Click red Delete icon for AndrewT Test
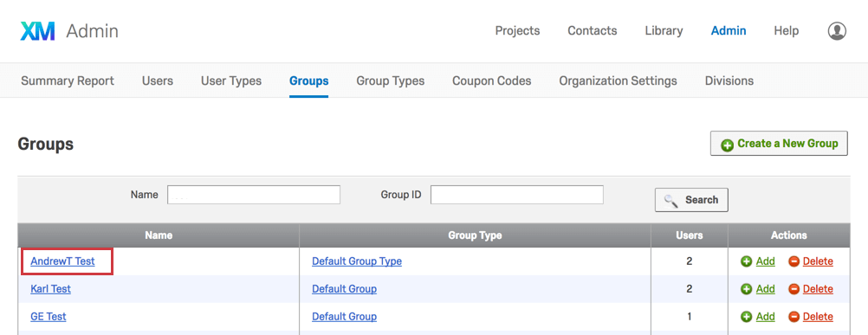The width and height of the screenshot is (868, 335). [x=794, y=261]
